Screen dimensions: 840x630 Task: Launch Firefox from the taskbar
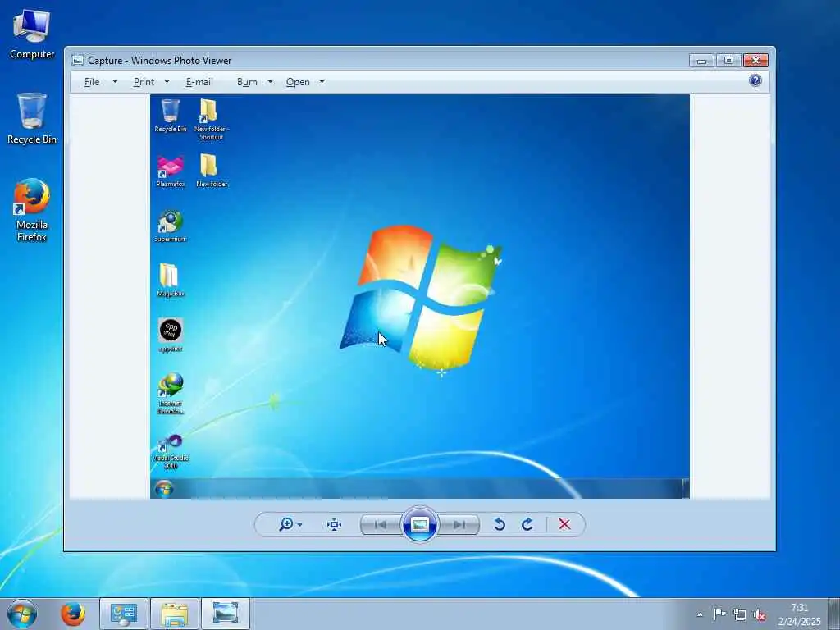pos(73,614)
